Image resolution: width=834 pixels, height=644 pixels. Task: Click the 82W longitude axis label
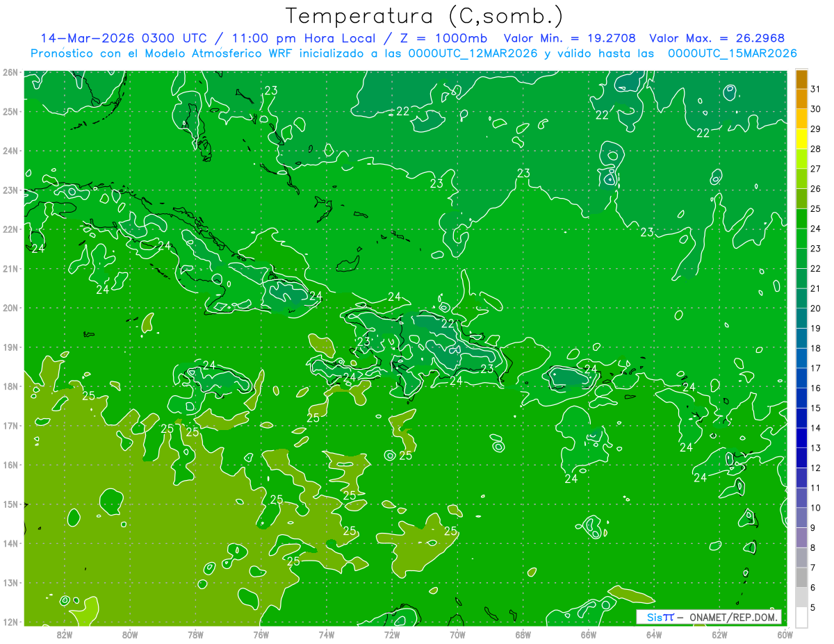pyautogui.click(x=65, y=634)
